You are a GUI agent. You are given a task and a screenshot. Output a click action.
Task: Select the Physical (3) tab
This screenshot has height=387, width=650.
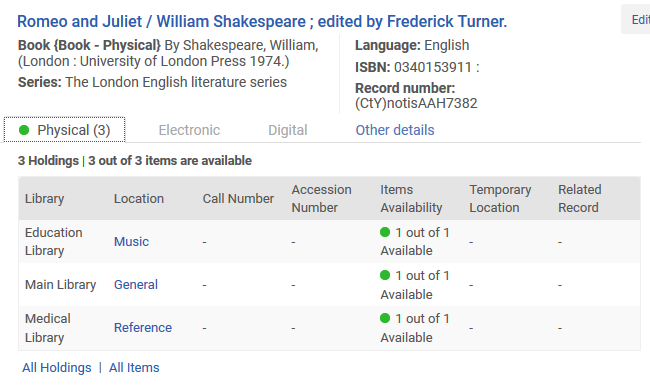(x=65, y=130)
